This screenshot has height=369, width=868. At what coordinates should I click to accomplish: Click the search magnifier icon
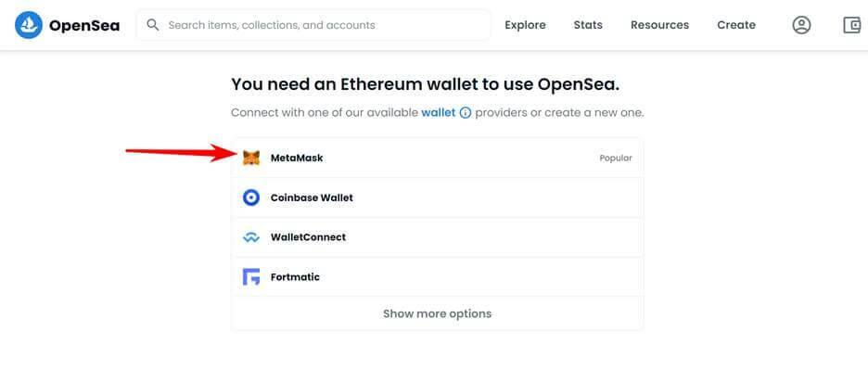(x=153, y=25)
